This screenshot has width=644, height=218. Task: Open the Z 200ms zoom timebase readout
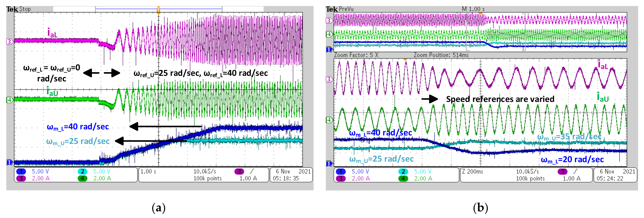pos(473,172)
